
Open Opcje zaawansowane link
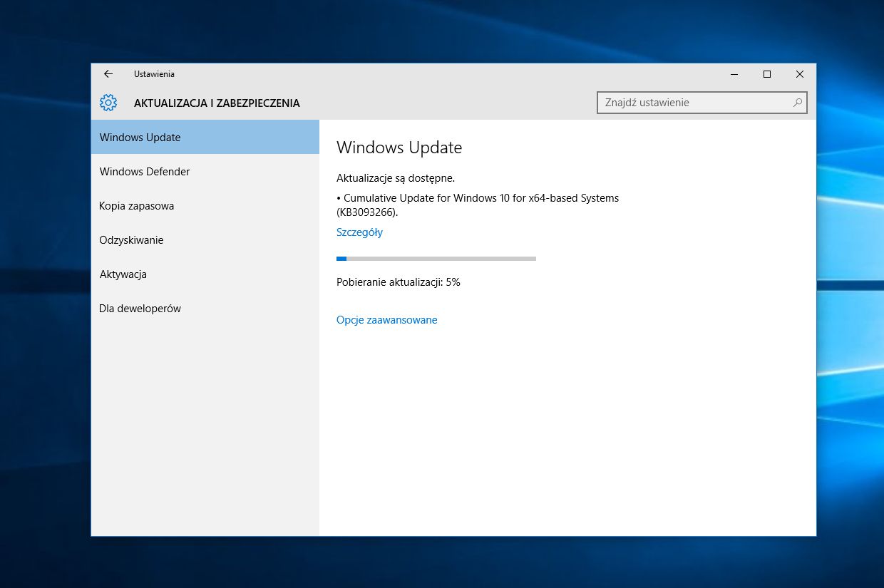(x=386, y=320)
